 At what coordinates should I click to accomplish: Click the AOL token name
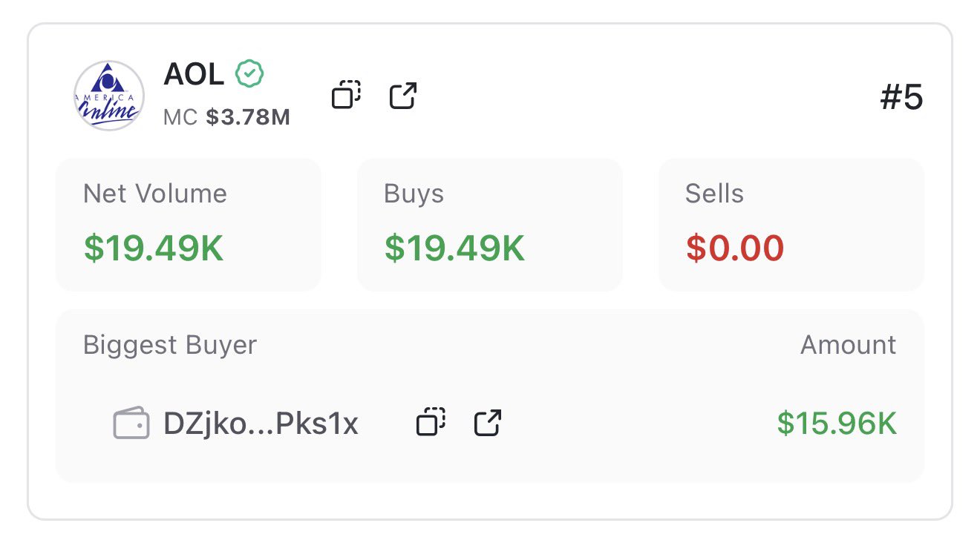coord(193,74)
